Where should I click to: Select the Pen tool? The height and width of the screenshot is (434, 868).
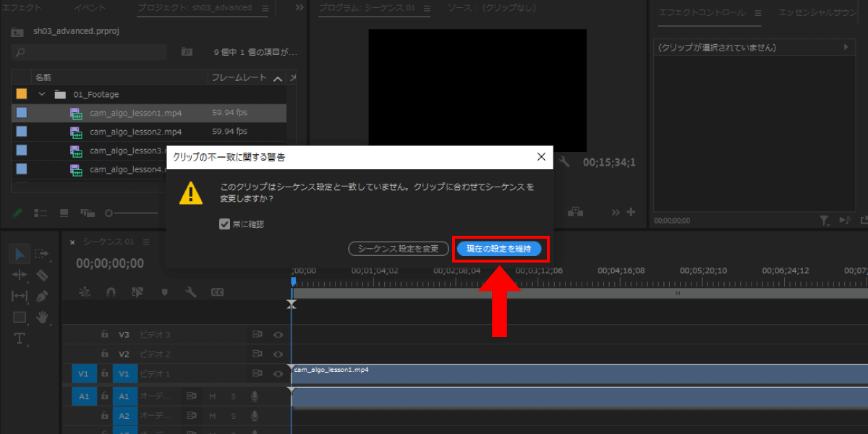coord(42,296)
